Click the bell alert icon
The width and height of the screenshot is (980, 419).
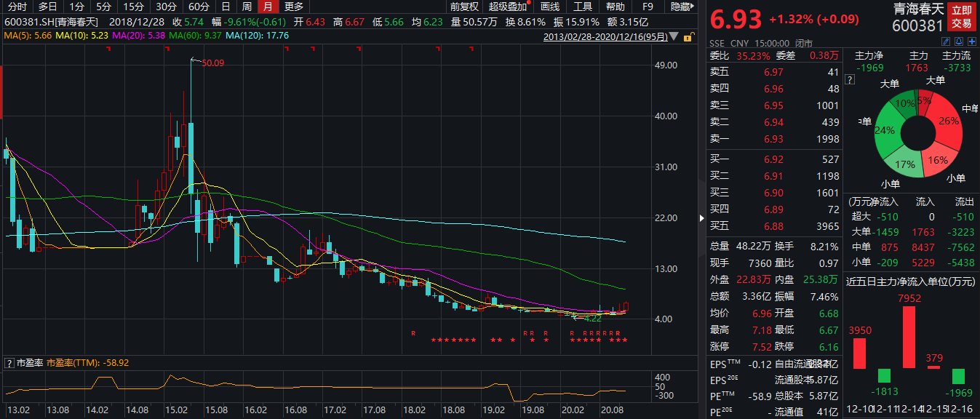[x=958, y=43]
